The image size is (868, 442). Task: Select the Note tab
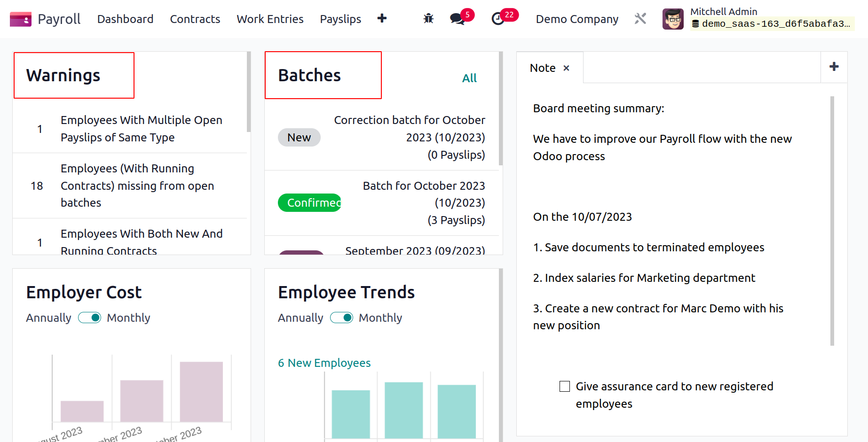tap(543, 68)
